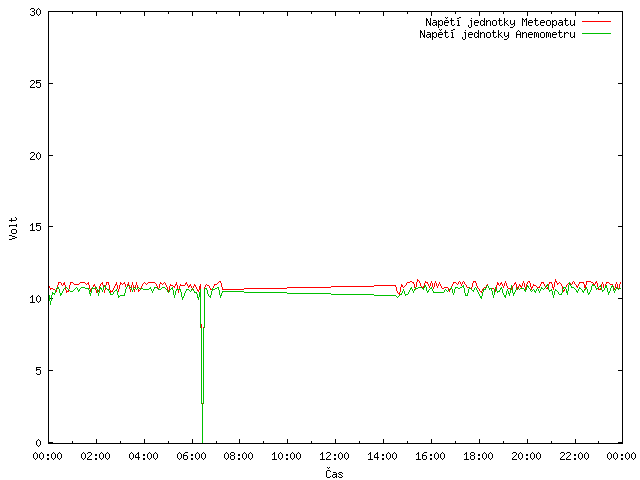
Task: Click the y-axis value 30
Action: tap(36, 12)
